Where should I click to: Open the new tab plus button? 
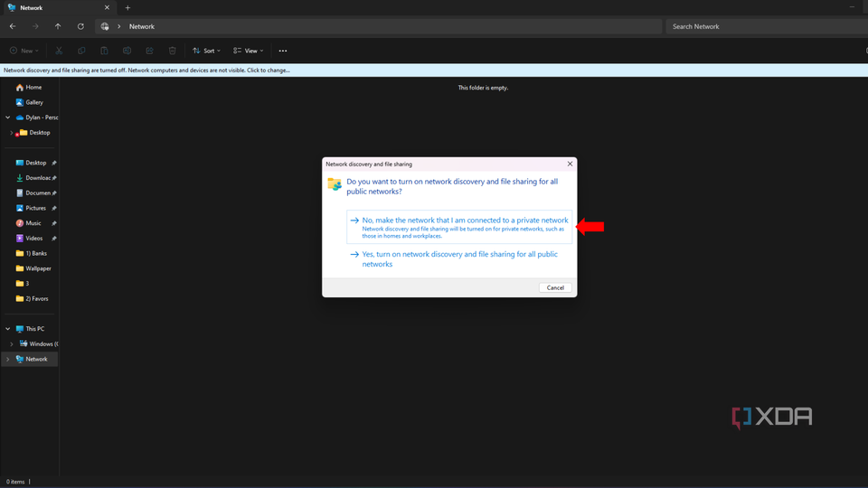pos(127,8)
